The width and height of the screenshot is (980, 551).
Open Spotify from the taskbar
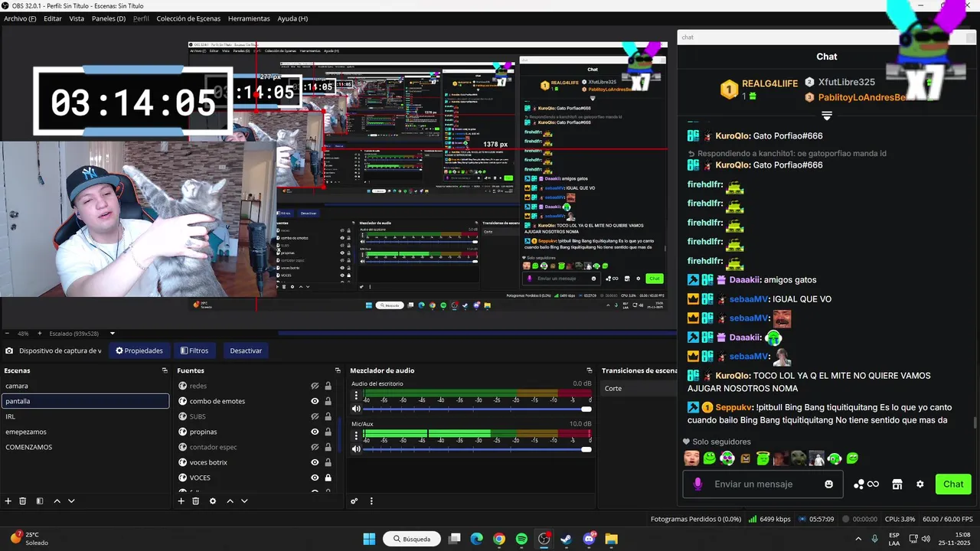tap(521, 539)
